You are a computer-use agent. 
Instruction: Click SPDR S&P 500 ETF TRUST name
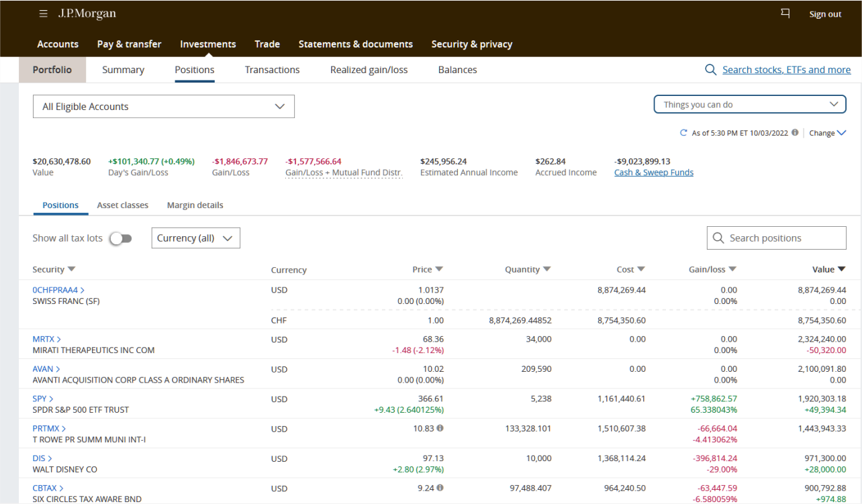pyautogui.click(x=81, y=409)
